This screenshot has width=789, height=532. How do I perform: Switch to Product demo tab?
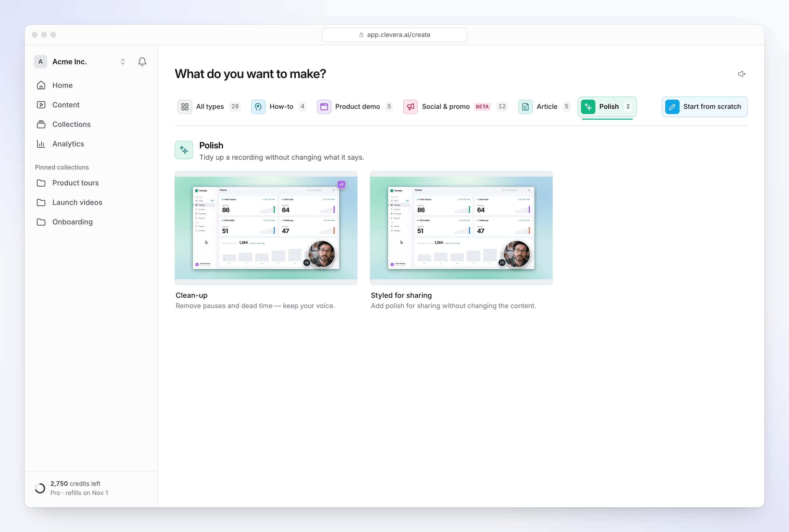point(355,107)
